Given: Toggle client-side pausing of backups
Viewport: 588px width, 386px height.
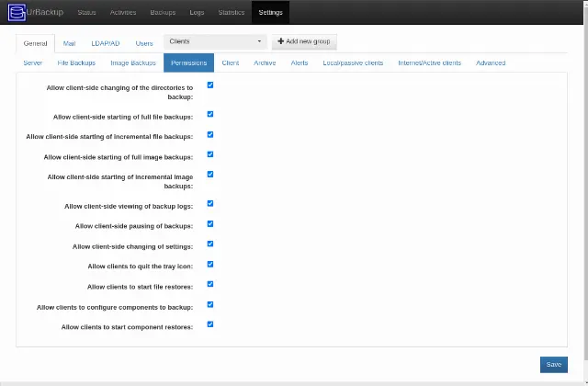Looking at the screenshot, I should point(210,223).
